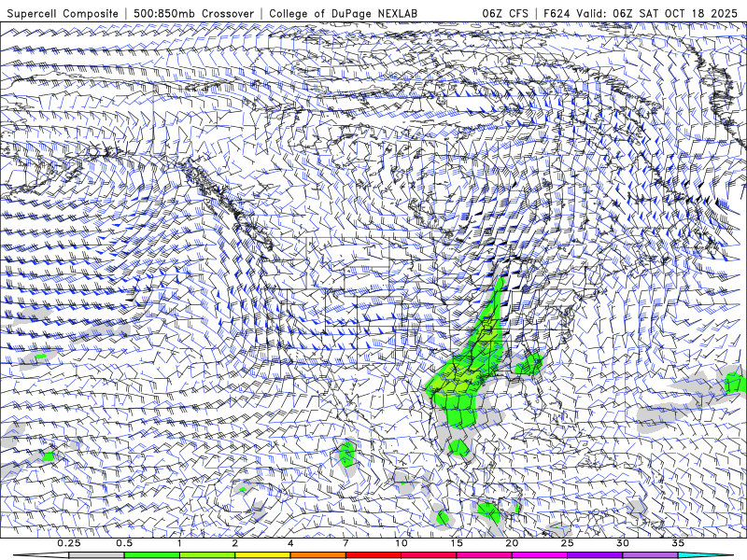Select the purple 25–30 color bar segment
Screen dimensions: 747x560
coord(595,555)
